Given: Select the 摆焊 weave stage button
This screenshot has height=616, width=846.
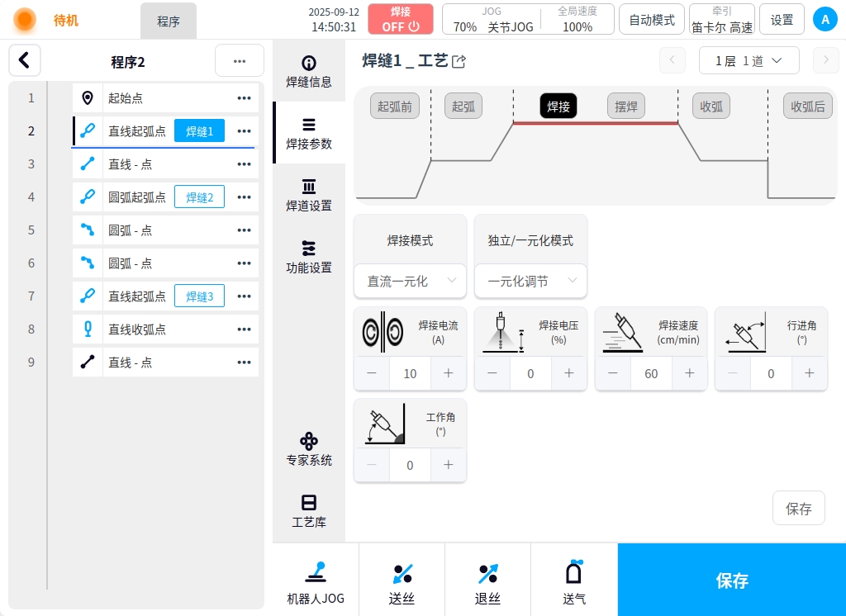Looking at the screenshot, I should coord(626,107).
